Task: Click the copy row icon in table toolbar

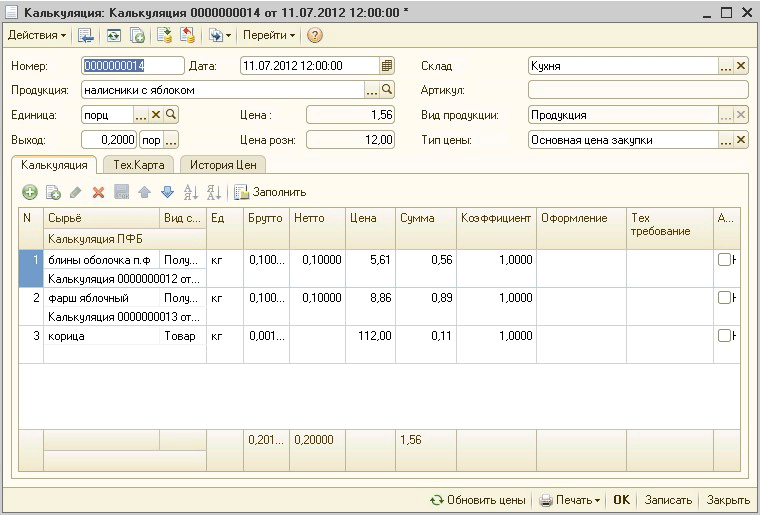Action: tap(53, 192)
